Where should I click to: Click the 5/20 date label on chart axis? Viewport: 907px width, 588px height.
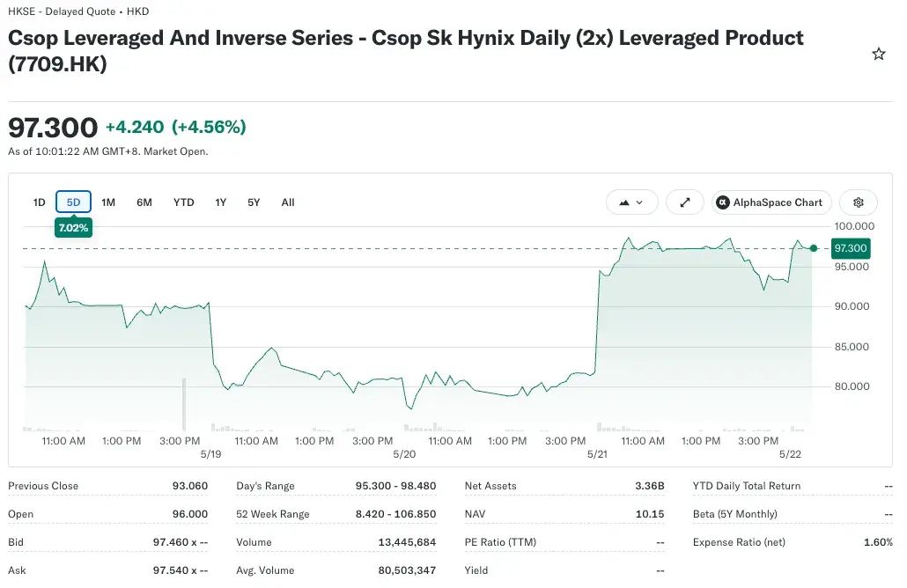[404, 454]
